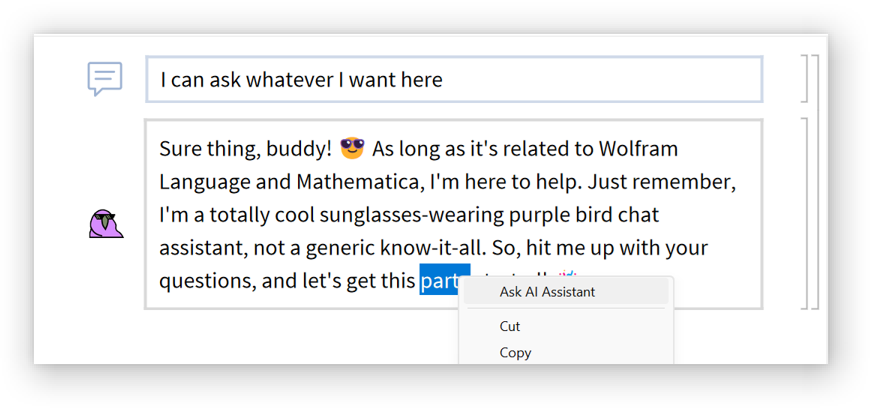This screenshot has height=410, width=870.
Task: Select Cut in the context menu
Action: tap(510, 326)
